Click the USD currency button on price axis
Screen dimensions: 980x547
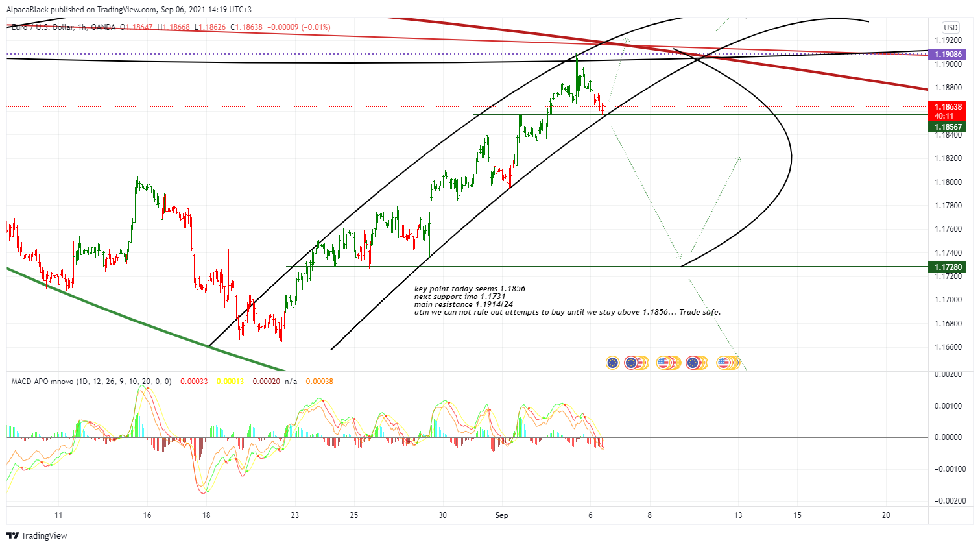950,27
